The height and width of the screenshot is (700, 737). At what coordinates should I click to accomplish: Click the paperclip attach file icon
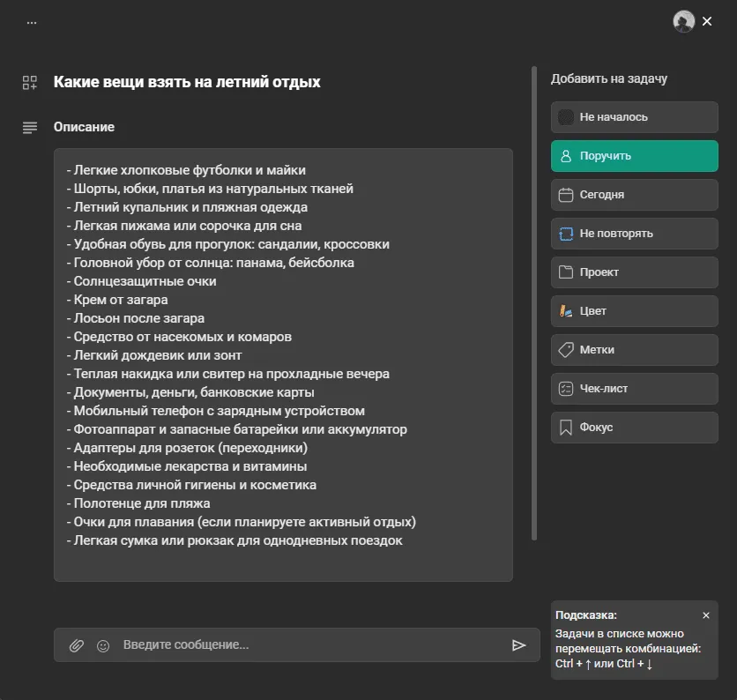pyautogui.click(x=77, y=645)
